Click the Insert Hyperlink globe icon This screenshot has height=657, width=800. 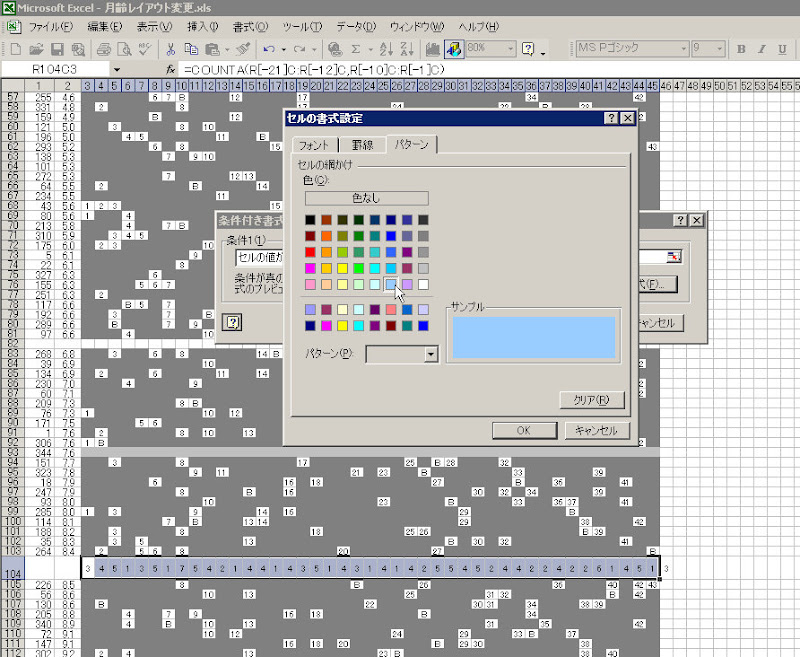[x=335, y=49]
